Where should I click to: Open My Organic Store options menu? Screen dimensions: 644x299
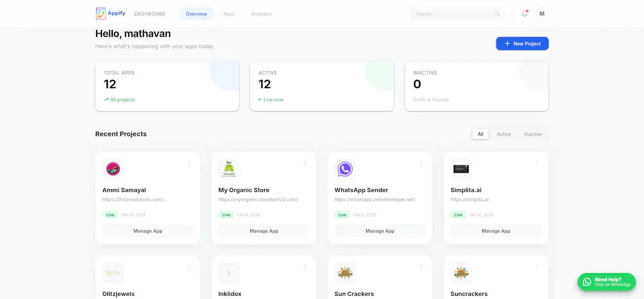tap(305, 163)
